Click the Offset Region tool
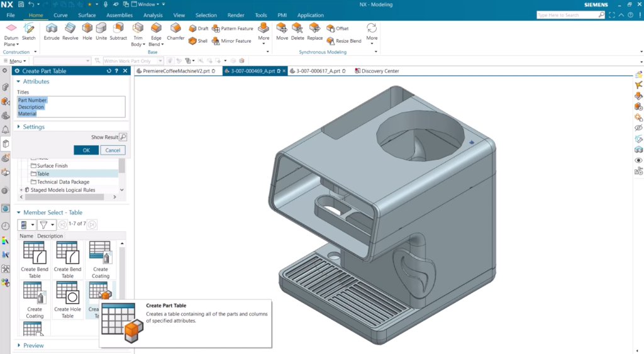 coord(338,28)
